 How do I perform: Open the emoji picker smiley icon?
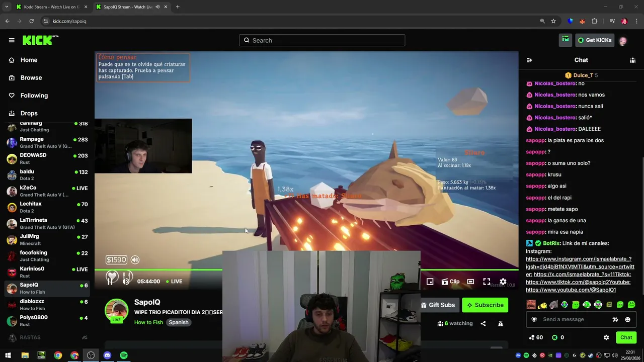pos(627,319)
